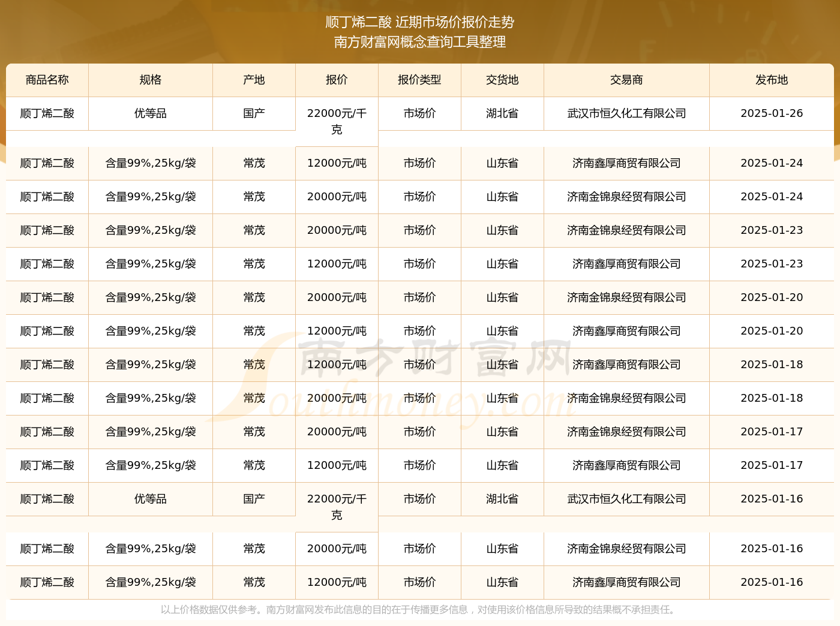
Task: Click 20000元/吨 price dated 2025-01-24
Action: click(x=337, y=197)
